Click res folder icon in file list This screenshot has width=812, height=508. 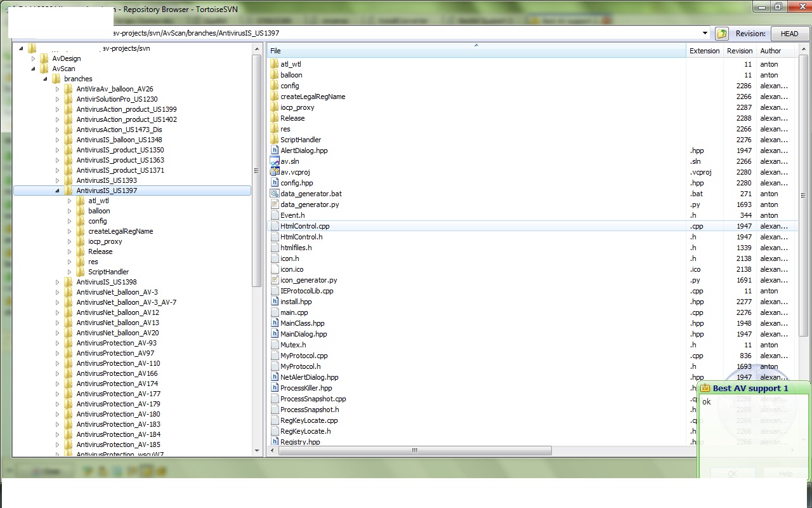point(275,129)
